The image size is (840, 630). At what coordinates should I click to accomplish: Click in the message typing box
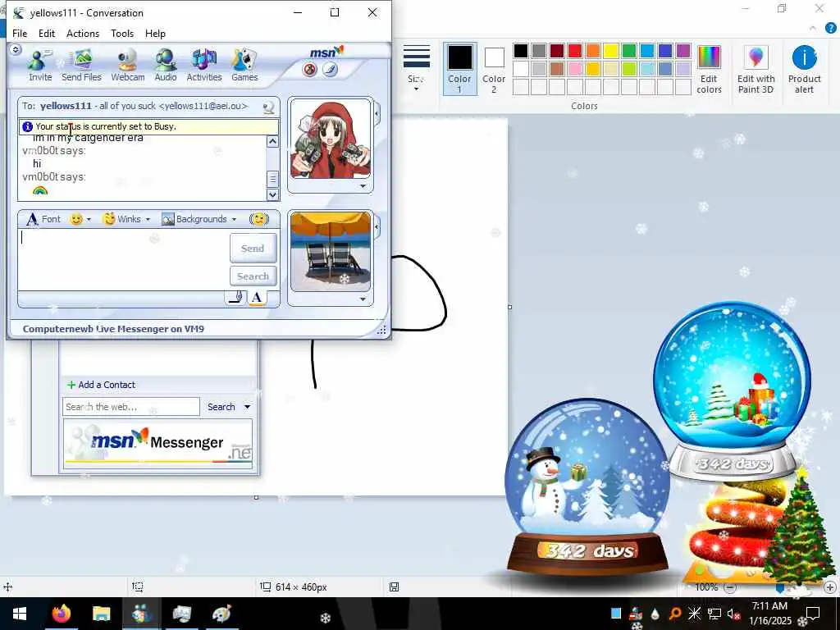123,260
